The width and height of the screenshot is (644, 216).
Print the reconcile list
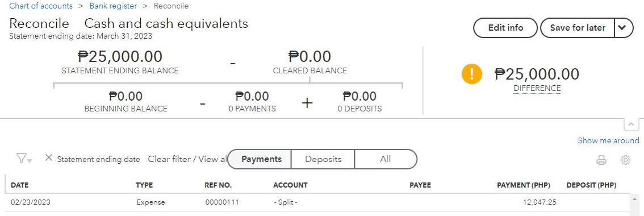[x=601, y=160]
